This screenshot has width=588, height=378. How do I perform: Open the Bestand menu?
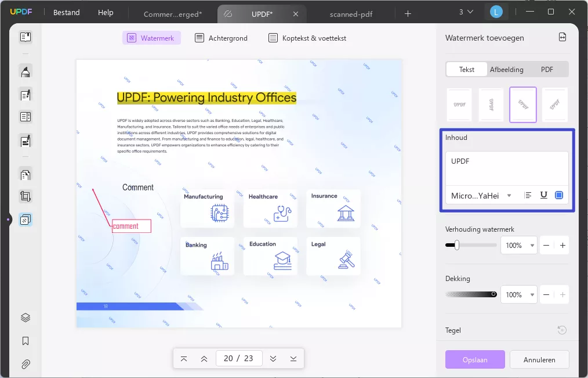click(66, 12)
